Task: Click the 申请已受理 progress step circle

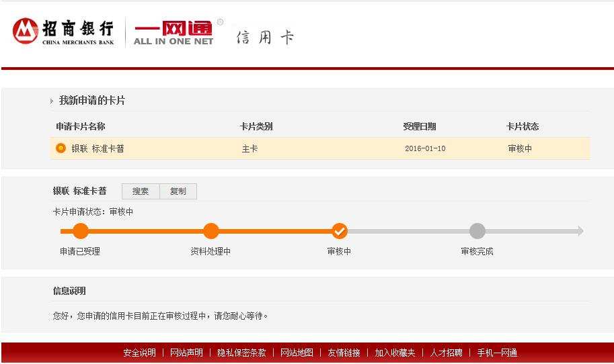Action: pos(81,231)
